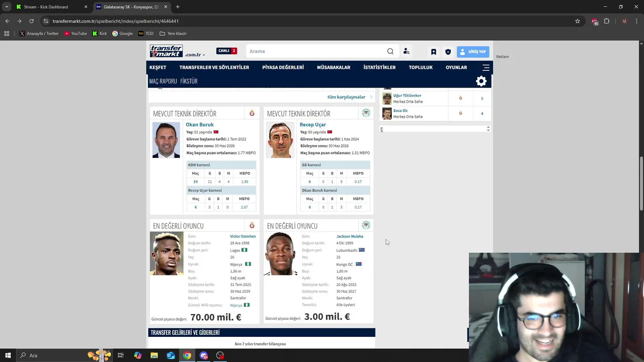The height and width of the screenshot is (362, 644).
Task: Open tüm karşılaşmalar link
Action: [x=346, y=97]
